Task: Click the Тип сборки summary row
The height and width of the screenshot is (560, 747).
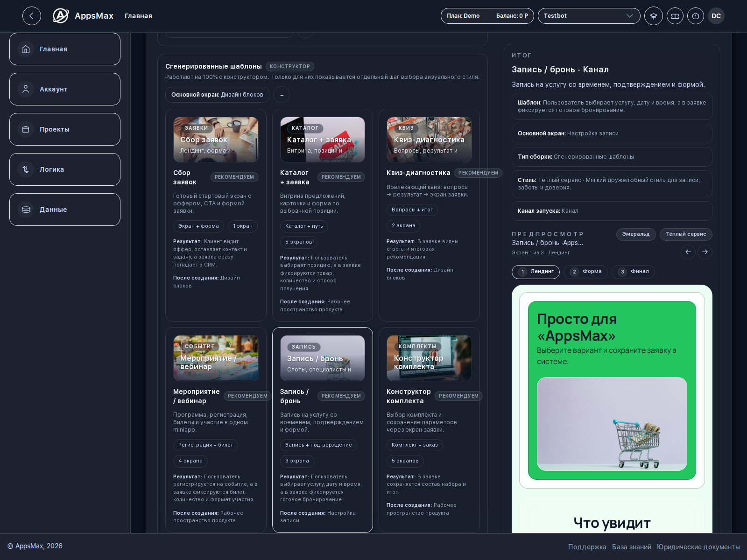Action: point(612,157)
